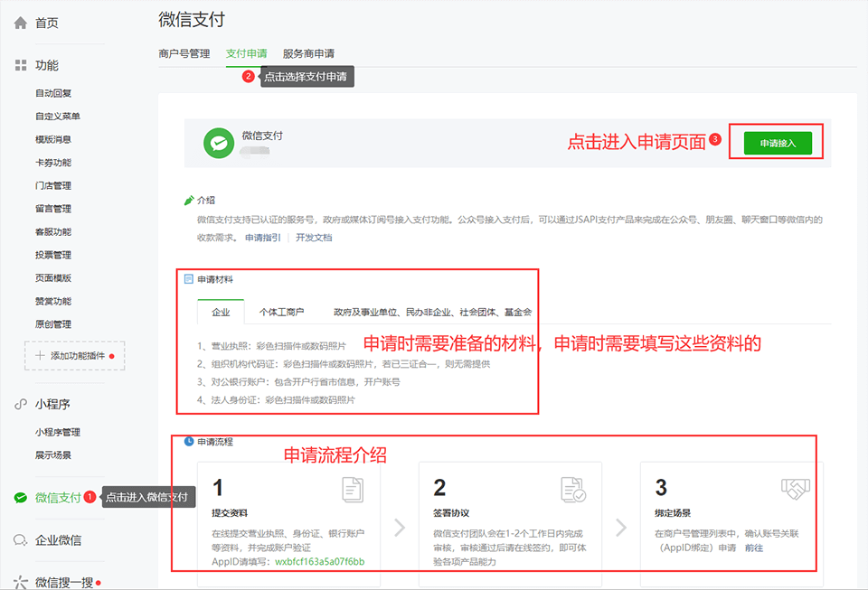Select the 支付申请 tab
Screen dimensions: 868x590
(246, 53)
